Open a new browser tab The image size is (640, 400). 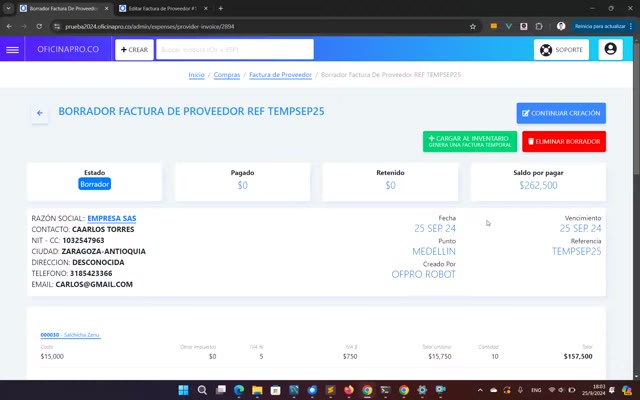[x=220, y=8]
